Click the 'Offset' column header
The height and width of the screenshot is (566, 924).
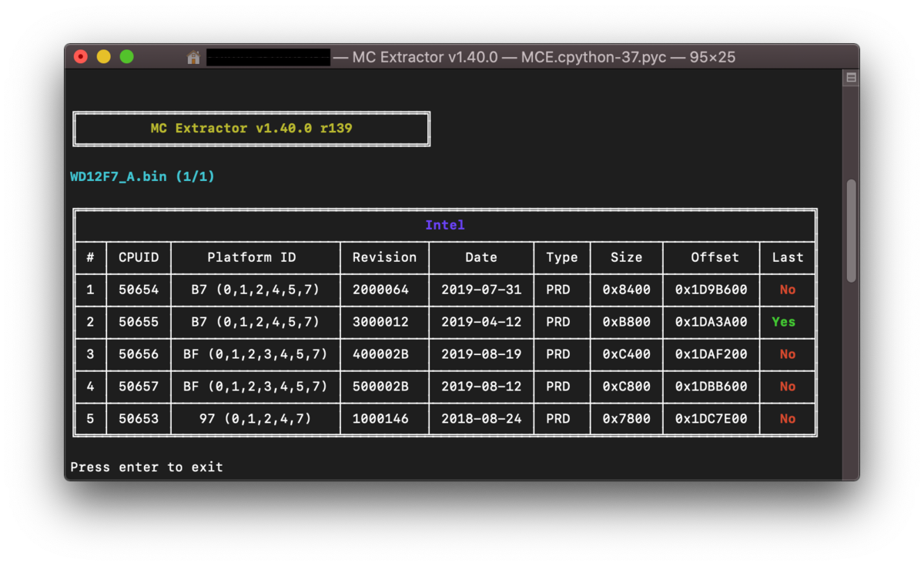click(x=715, y=257)
